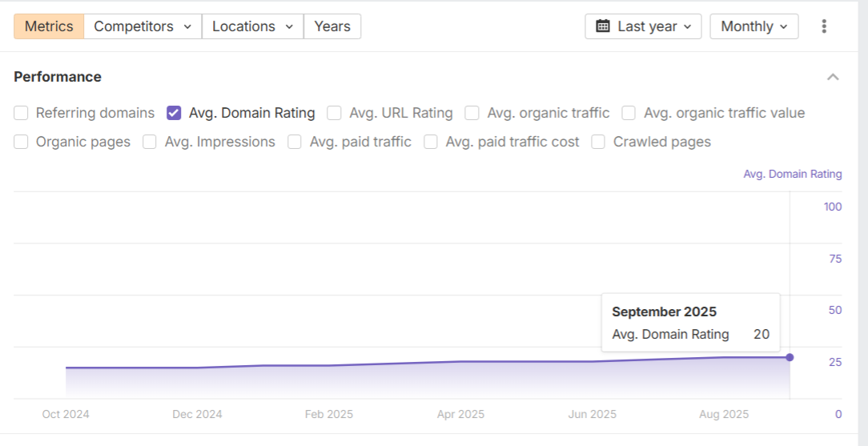The image size is (868, 446).
Task: Check the Organic pages checkbox
Action: pos(22,142)
